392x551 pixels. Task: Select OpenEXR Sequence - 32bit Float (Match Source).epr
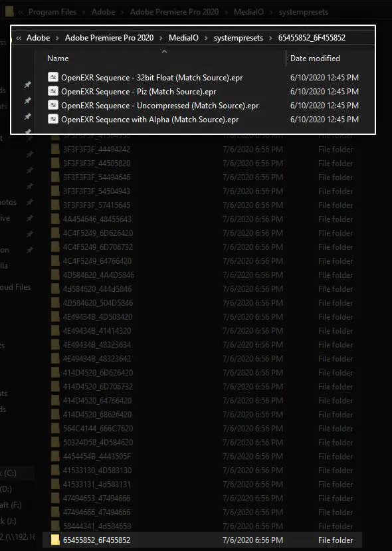[151, 77]
